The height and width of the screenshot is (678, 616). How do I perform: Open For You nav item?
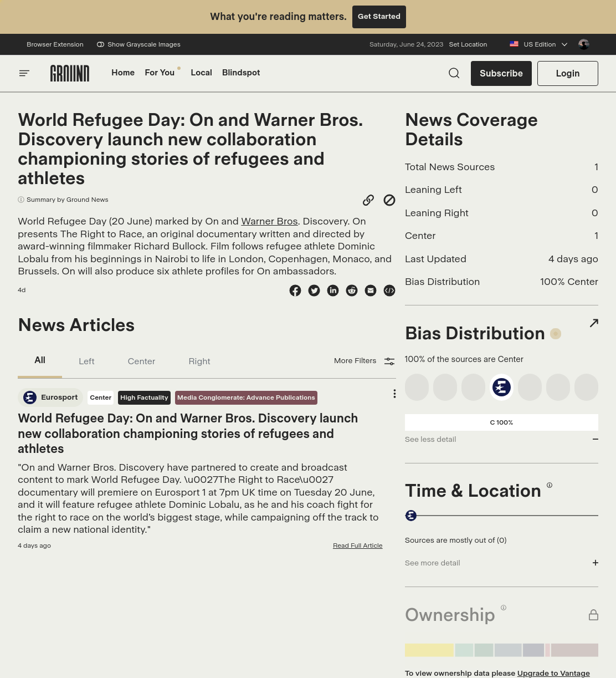160,73
